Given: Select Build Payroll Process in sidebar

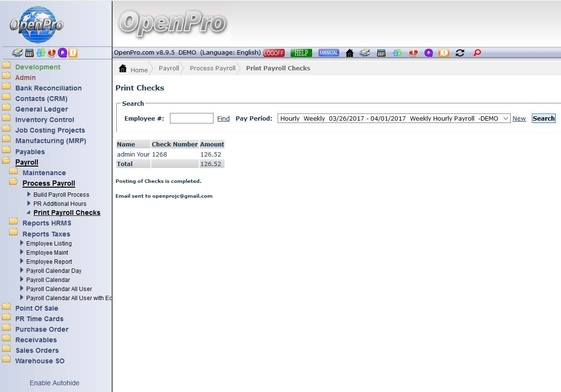Looking at the screenshot, I should (x=61, y=195).
